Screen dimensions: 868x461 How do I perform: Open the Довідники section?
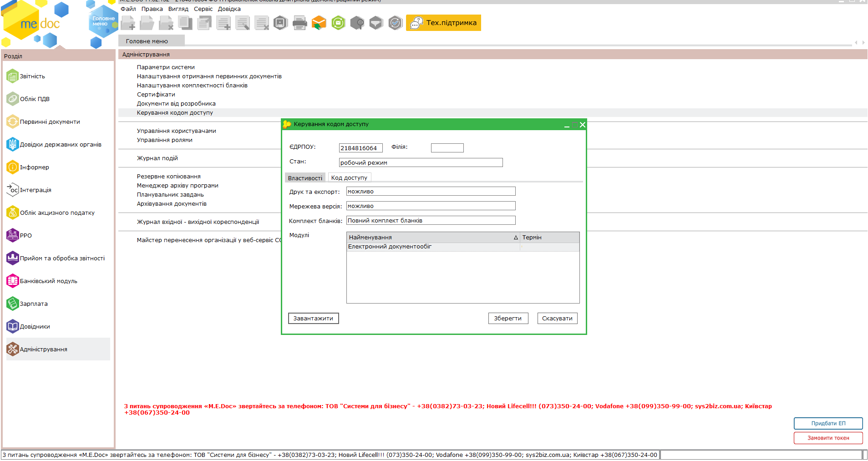click(x=35, y=327)
